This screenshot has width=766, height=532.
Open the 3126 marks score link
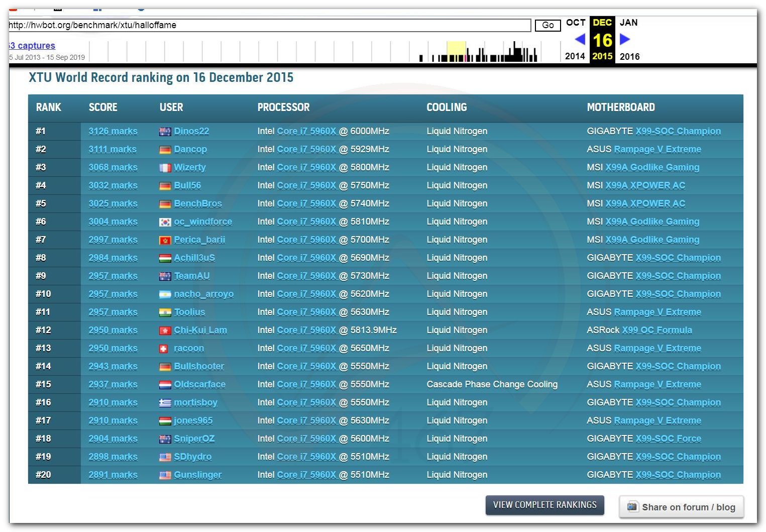pos(113,131)
